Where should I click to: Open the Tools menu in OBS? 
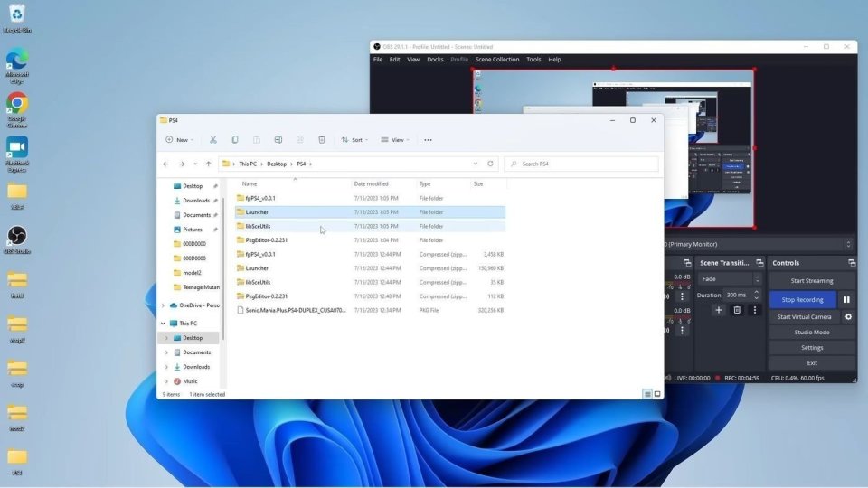[533, 60]
